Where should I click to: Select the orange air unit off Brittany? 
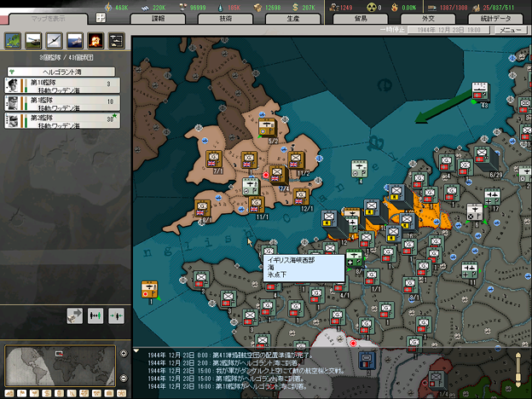pos(150,290)
